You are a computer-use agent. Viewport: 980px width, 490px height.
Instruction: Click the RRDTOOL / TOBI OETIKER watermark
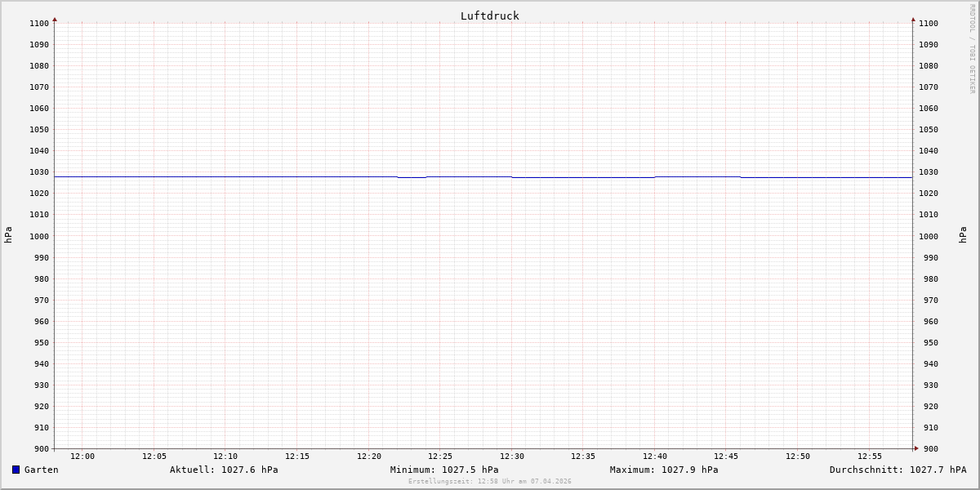click(972, 49)
